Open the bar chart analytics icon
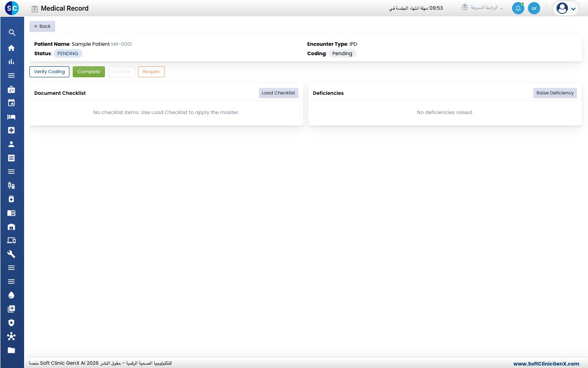Screen dimensions: 588x368 click(x=11, y=62)
